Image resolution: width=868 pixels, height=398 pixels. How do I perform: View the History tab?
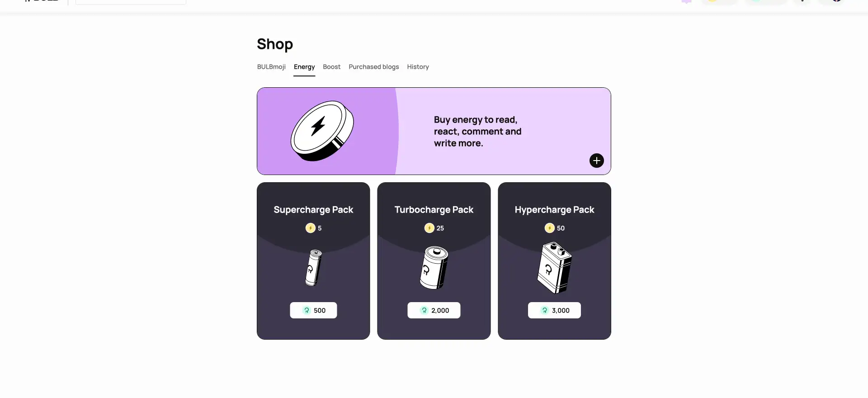pos(418,67)
